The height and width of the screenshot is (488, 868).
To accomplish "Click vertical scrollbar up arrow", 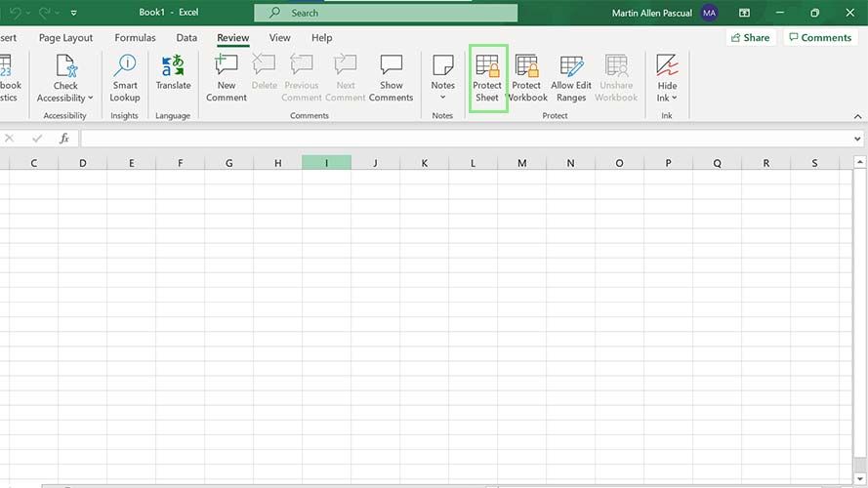I will [859, 162].
